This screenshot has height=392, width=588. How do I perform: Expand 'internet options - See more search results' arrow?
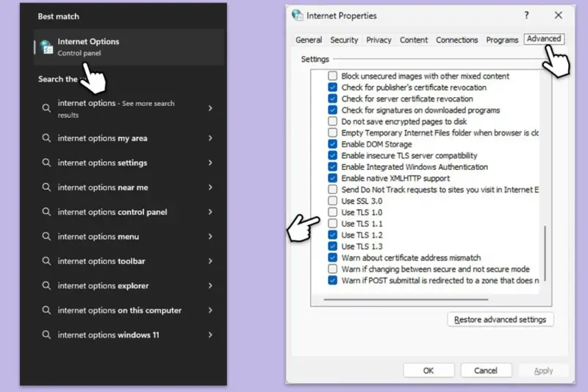210,108
